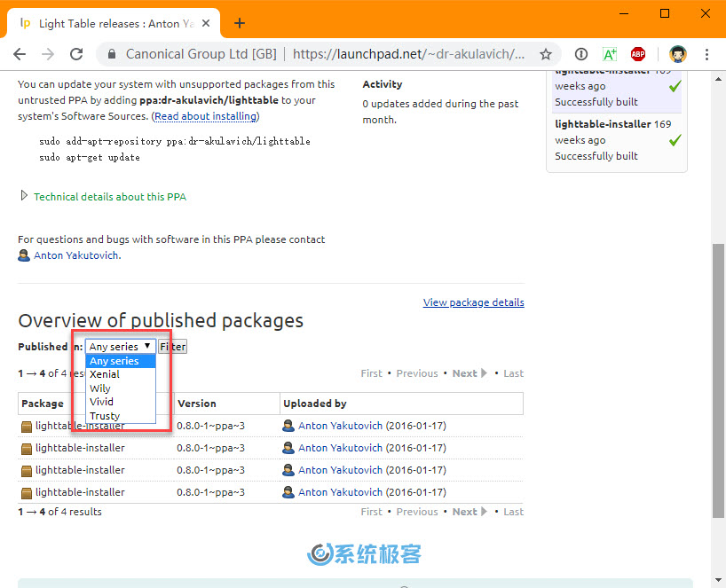Click second row lighttable-installer package
726x588 pixels.
80,448
